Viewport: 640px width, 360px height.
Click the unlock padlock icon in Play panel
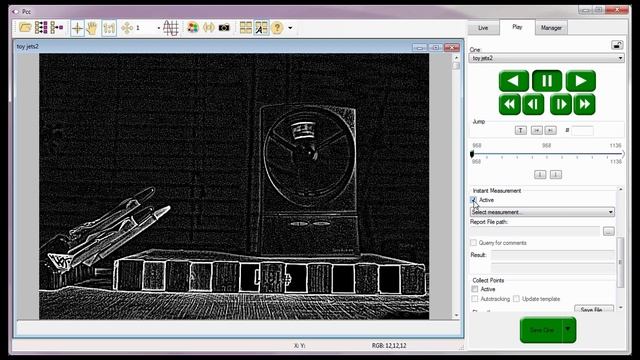click(x=617, y=45)
